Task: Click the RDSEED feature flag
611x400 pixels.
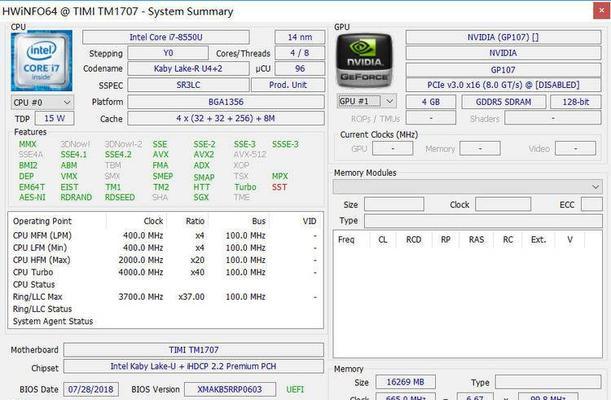Action: pos(120,197)
